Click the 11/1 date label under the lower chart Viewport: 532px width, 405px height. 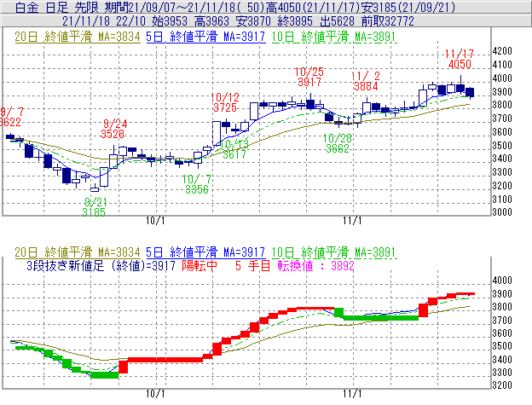(x=352, y=394)
